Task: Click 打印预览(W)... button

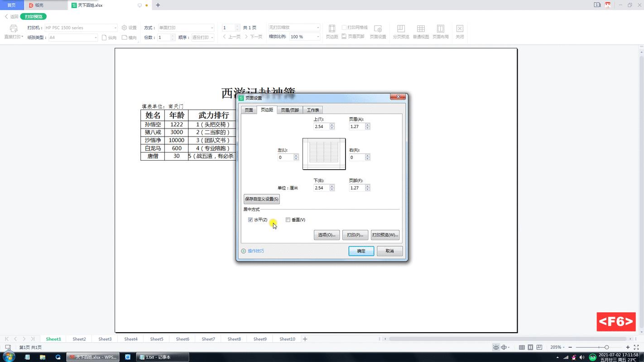Action: 385,235
